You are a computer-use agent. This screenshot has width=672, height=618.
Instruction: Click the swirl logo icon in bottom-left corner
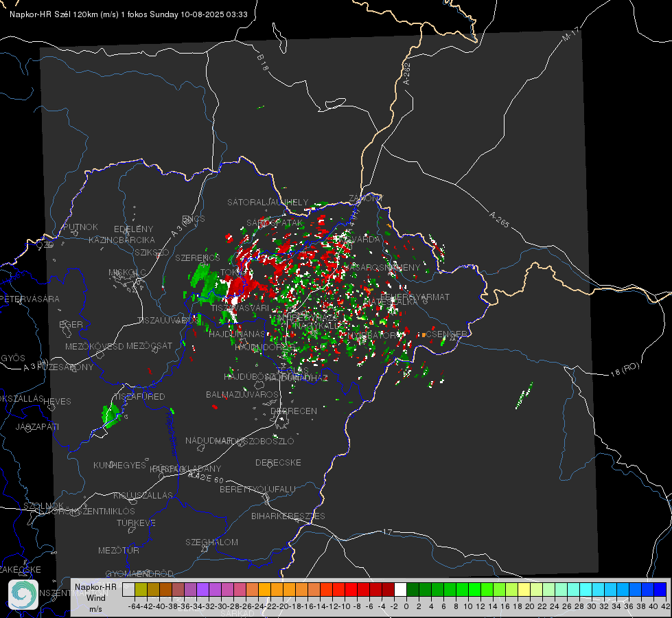[23, 595]
